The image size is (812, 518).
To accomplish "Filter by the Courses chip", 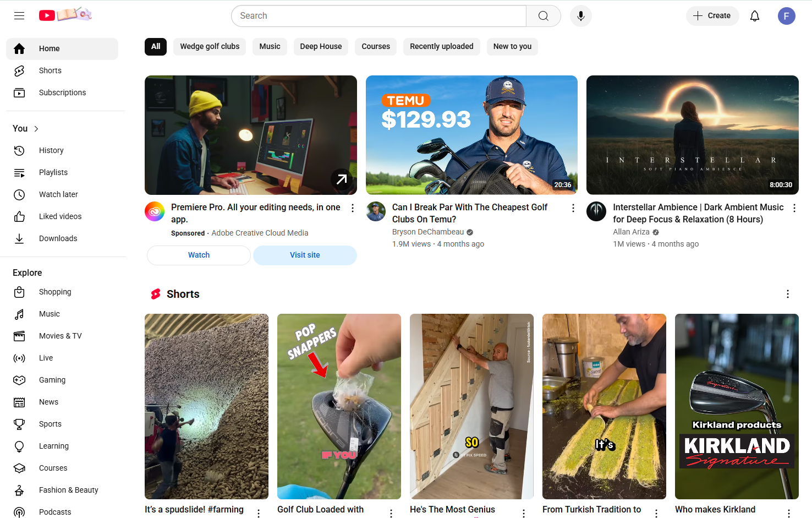I will (x=376, y=47).
